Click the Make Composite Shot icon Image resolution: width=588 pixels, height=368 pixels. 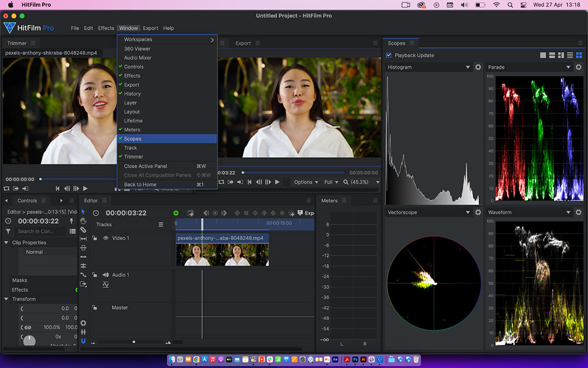191,213
